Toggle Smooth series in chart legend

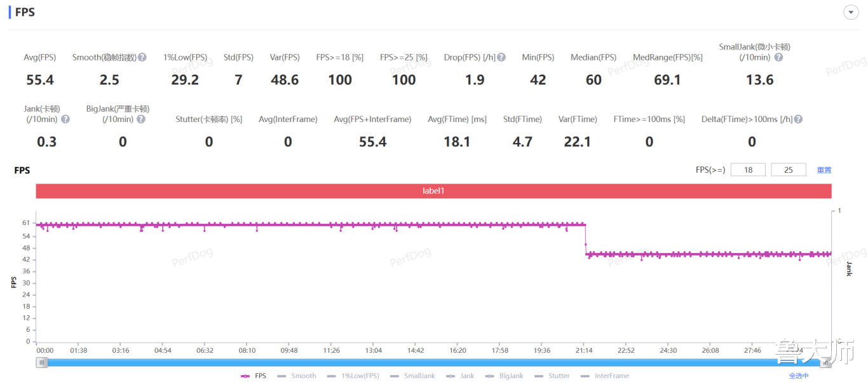click(x=297, y=376)
